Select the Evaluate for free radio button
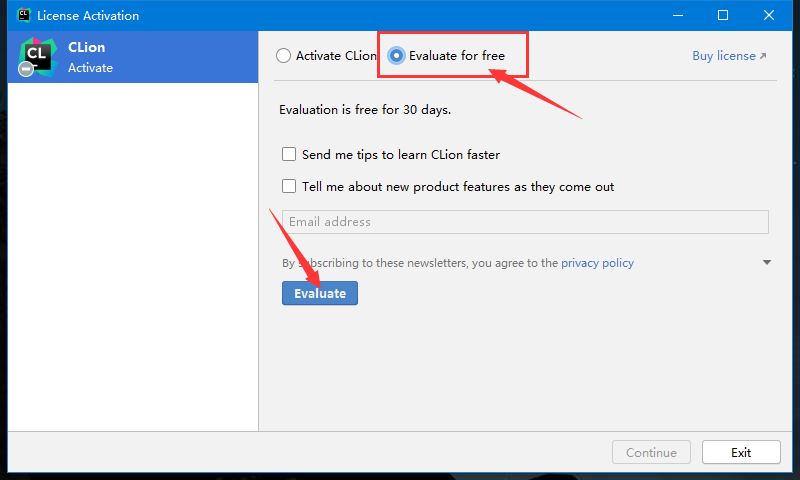Viewport: 800px width, 480px height. pyautogui.click(x=396, y=55)
